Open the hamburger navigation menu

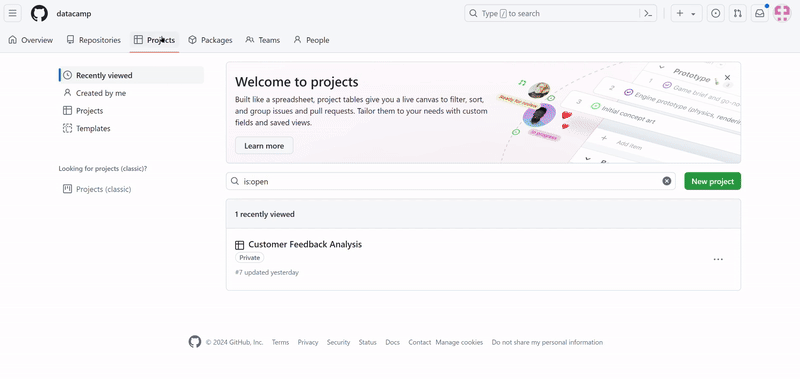coord(13,13)
